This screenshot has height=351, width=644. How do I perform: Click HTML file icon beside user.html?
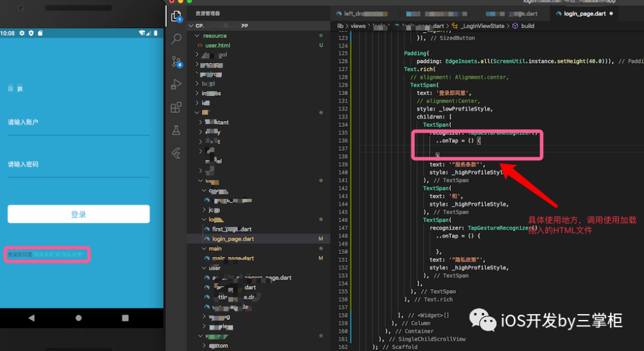200,45
